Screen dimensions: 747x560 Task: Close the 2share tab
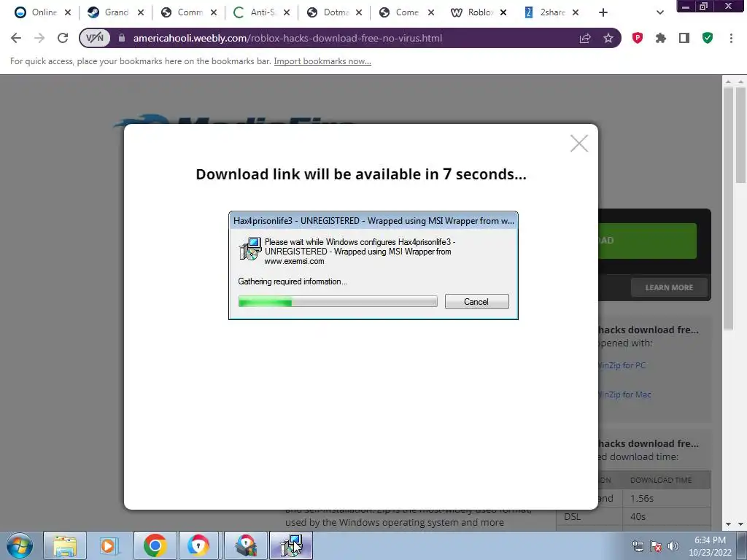coord(576,13)
